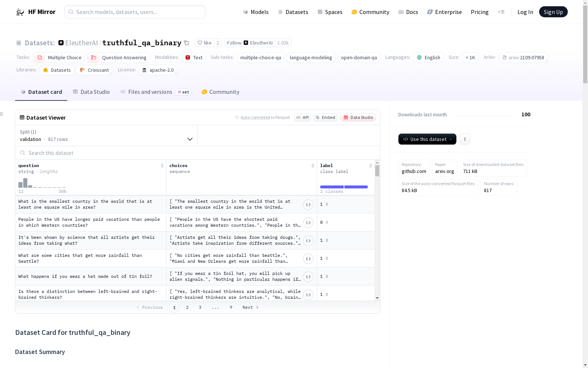588x368 pixels.
Task: Open the Pricing page
Action: 480,12
